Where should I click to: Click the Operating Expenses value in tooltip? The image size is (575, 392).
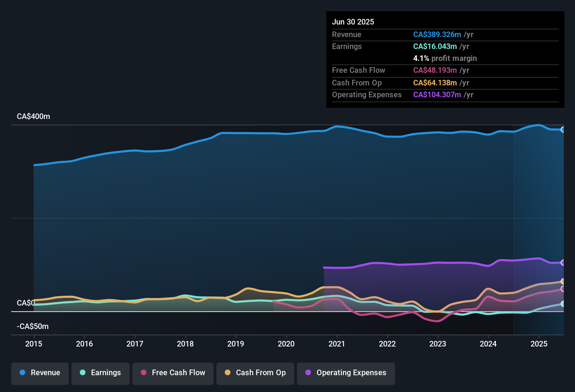437,94
